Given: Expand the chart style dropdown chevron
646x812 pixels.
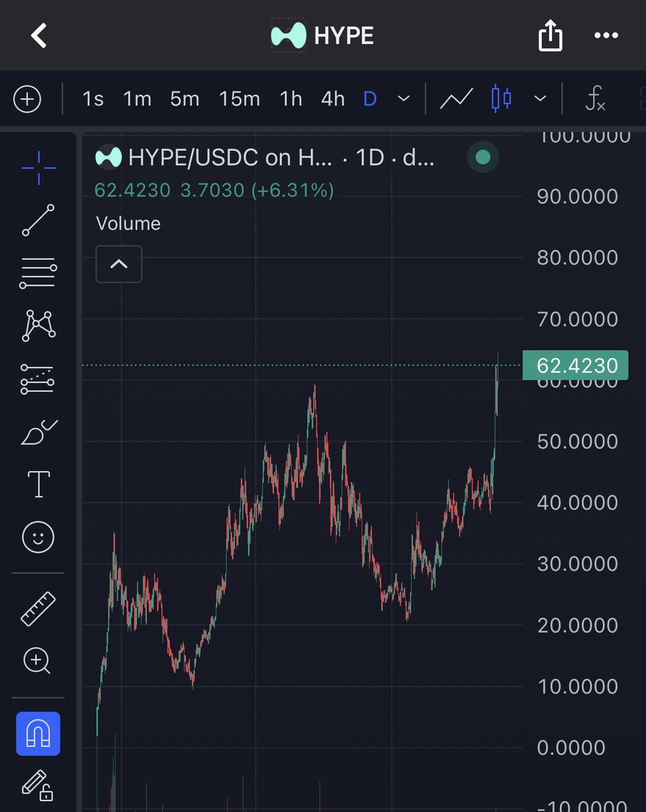Looking at the screenshot, I should point(540,99).
